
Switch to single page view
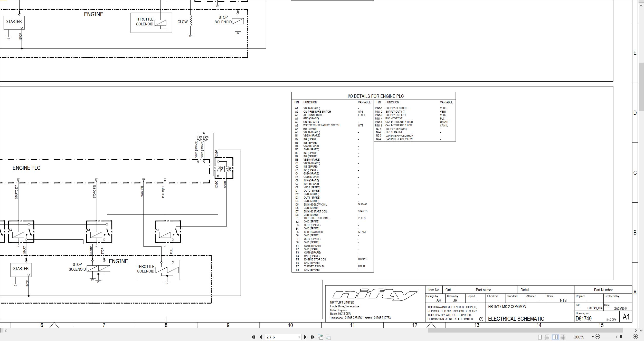pos(540,337)
